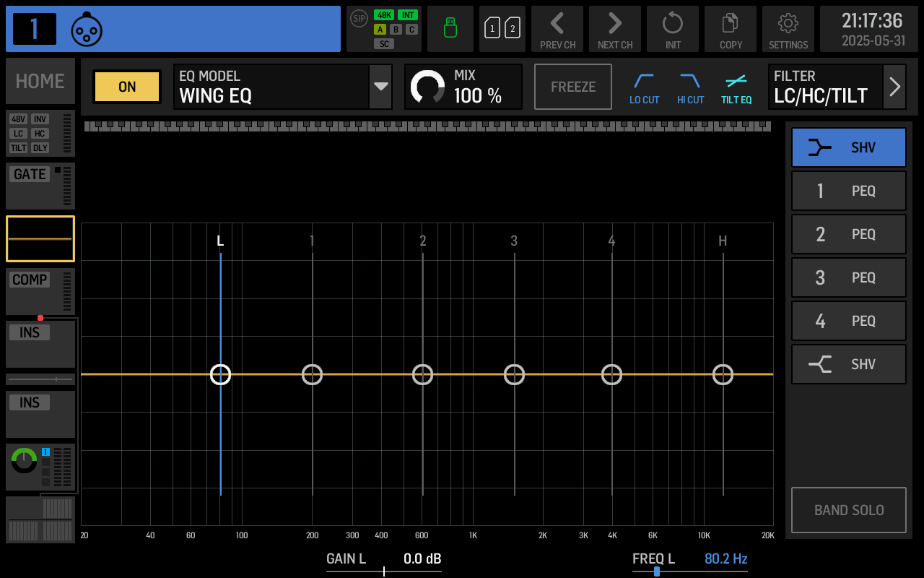Open the COMP processing block in the sidebar
This screenshot has height=578, width=924.
pyautogui.click(x=40, y=291)
